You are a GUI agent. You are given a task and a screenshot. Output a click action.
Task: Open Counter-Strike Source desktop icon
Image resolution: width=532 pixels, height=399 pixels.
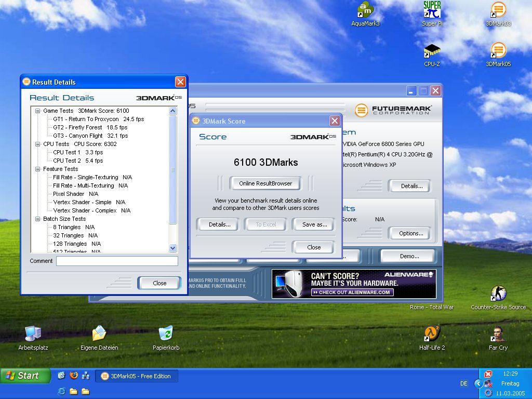tap(498, 298)
